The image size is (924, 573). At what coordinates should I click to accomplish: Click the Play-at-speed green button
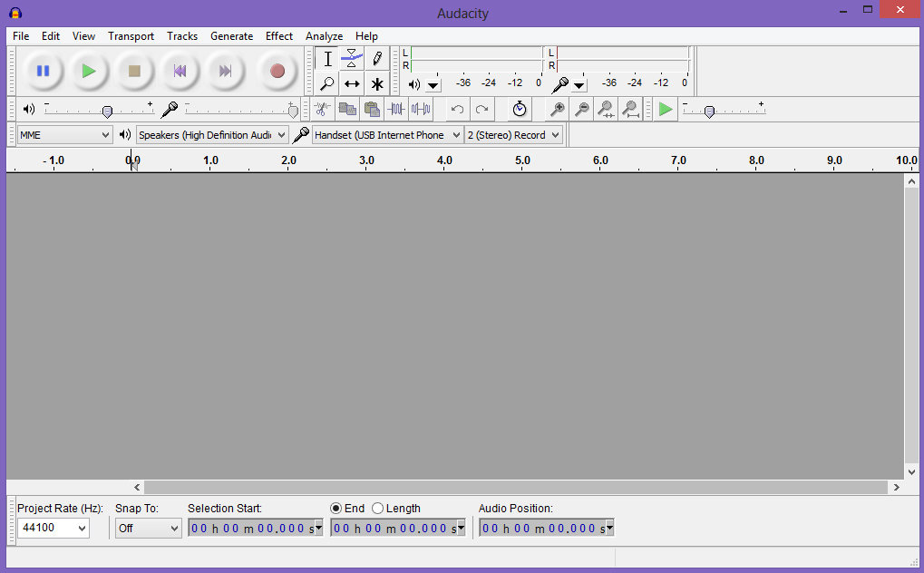(x=666, y=109)
